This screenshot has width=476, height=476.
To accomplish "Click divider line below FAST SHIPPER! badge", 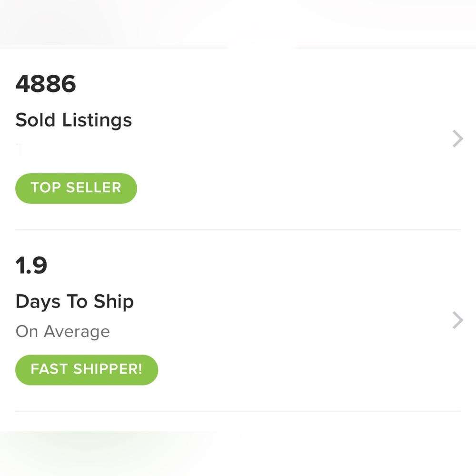I will [x=238, y=411].
